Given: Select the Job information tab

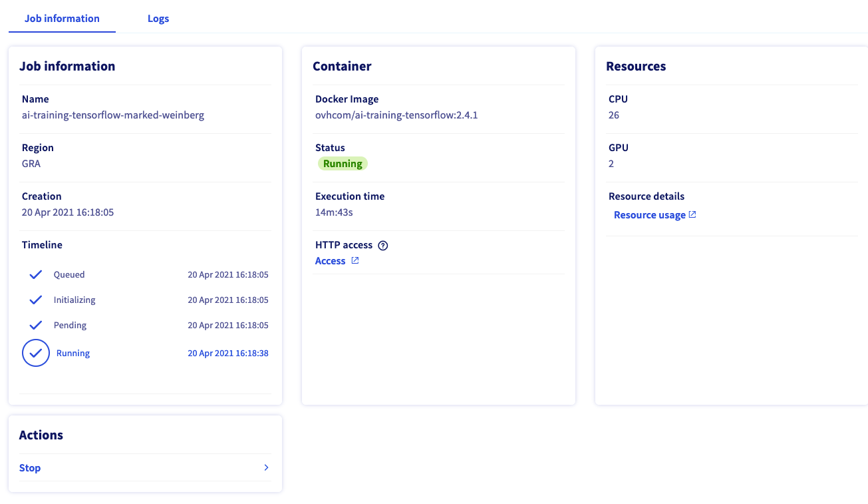Looking at the screenshot, I should coord(62,19).
